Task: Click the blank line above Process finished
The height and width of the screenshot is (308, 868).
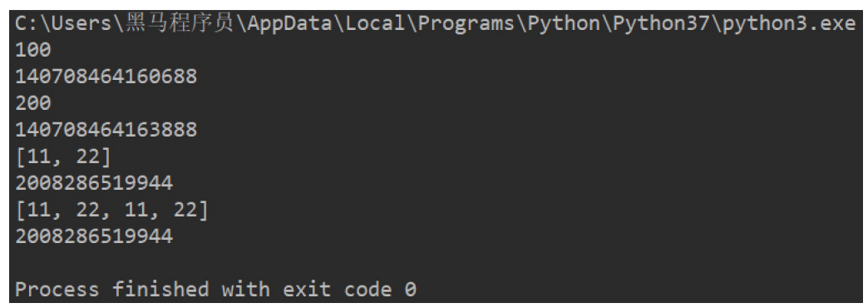Action: point(434,263)
